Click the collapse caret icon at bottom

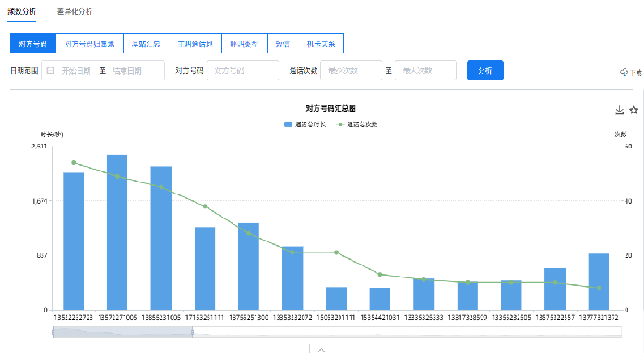click(322, 350)
